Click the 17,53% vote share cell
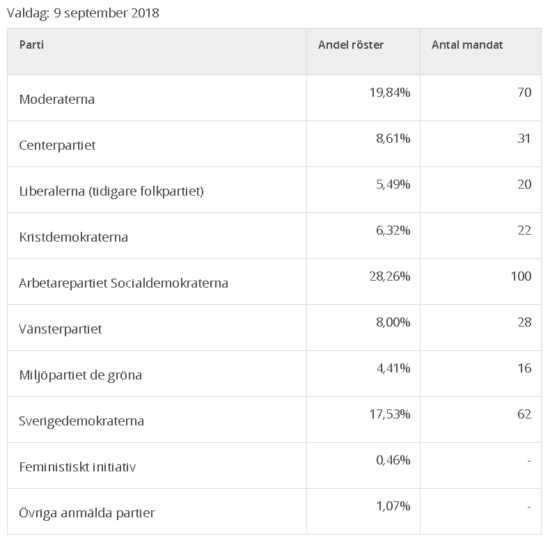 (363, 420)
